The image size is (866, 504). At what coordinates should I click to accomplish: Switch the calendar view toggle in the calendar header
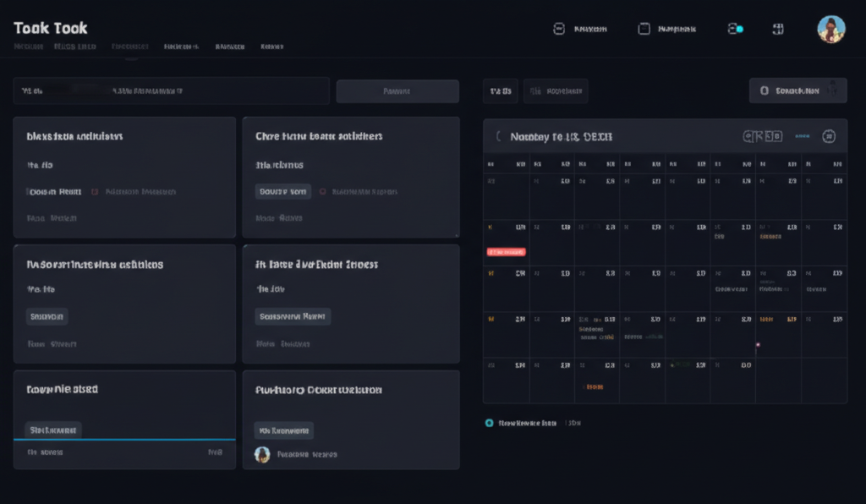[x=763, y=136]
